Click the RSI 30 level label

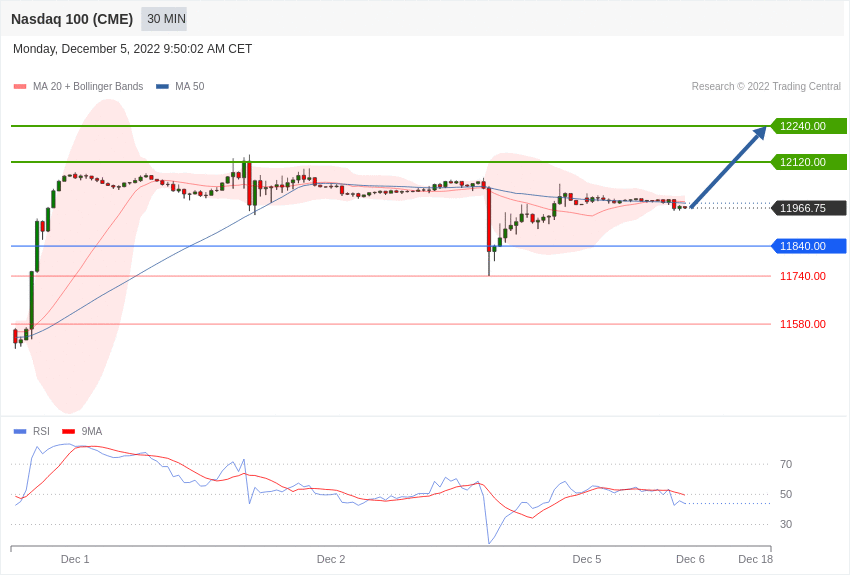[786, 524]
